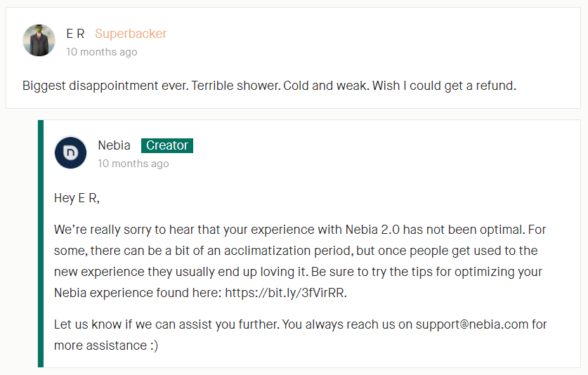Click the 'more assistance :)' closing line
This screenshot has height=375, width=588.
[106, 346]
